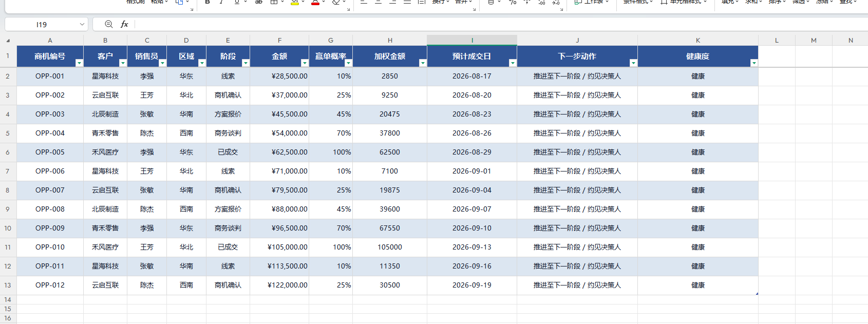Click the select-all corner triangle of the sheet

[x=8, y=40]
